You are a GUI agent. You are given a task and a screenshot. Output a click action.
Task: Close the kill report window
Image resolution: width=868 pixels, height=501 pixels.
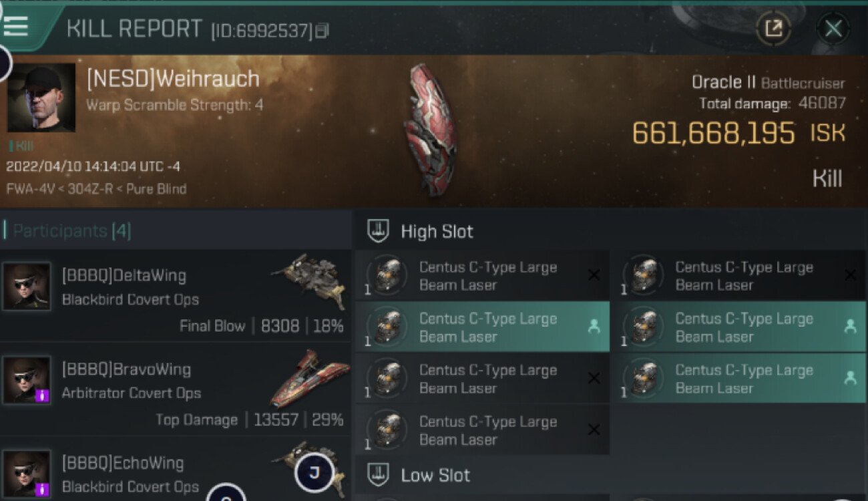pos(833,28)
